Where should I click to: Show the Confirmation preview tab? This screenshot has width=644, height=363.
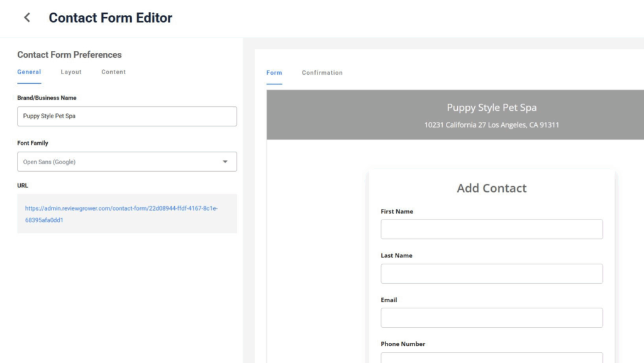click(322, 73)
